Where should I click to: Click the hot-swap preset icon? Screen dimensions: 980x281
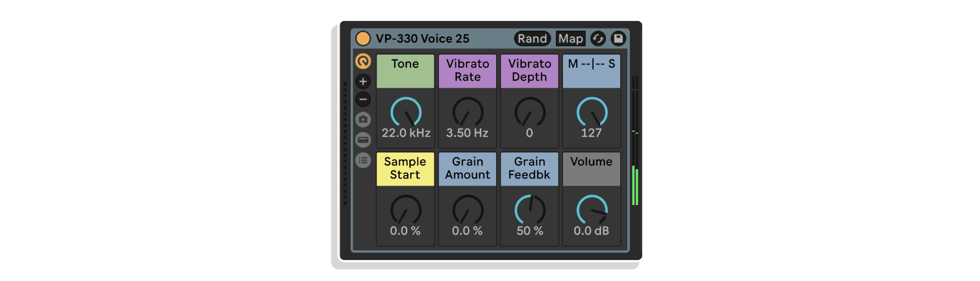pos(598,38)
